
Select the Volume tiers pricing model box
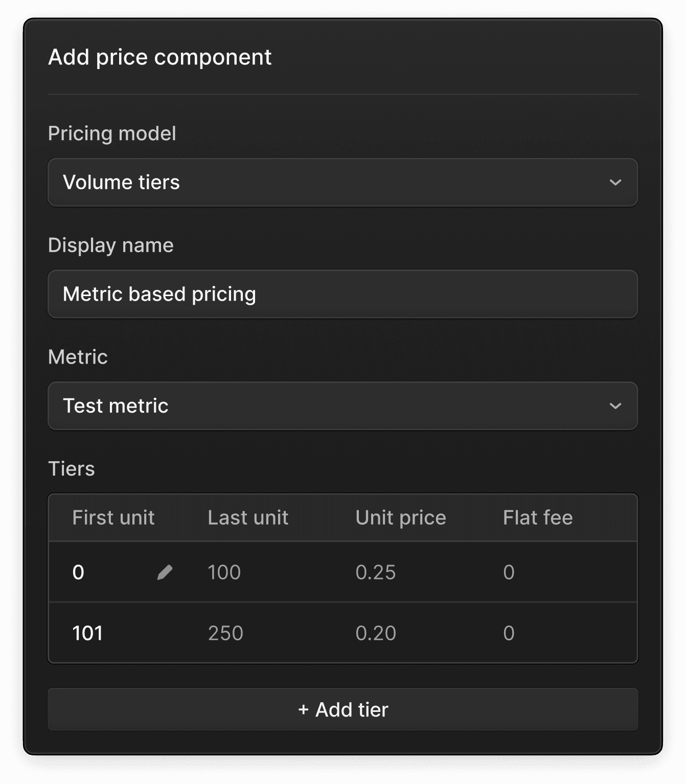click(342, 183)
